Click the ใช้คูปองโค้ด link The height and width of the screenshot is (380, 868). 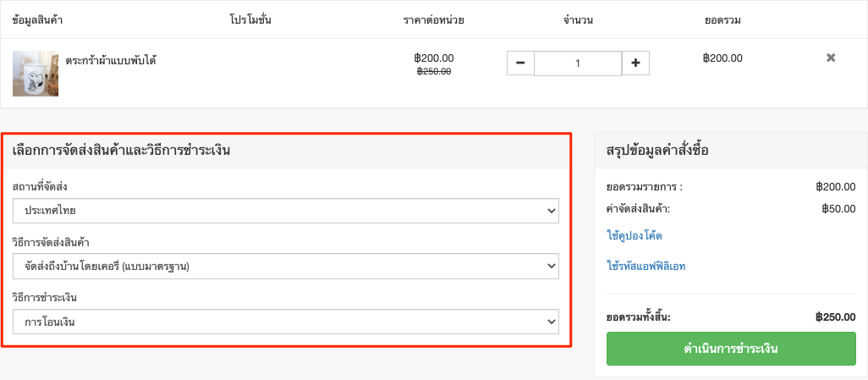tap(635, 236)
